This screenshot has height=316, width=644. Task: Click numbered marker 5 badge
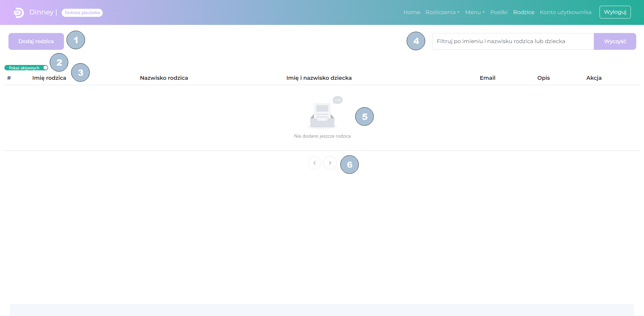click(364, 117)
